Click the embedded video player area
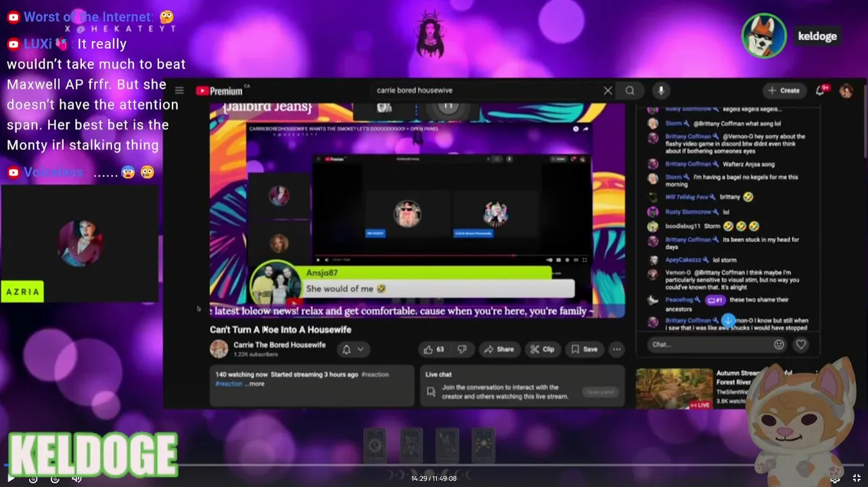The height and width of the screenshot is (487, 868). point(417,210)
